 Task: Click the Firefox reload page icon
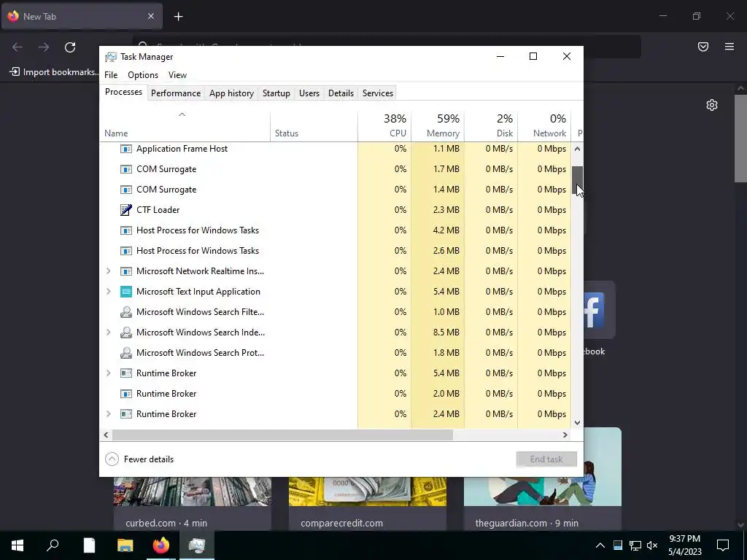pyautogui.click(x=70, y=47)
